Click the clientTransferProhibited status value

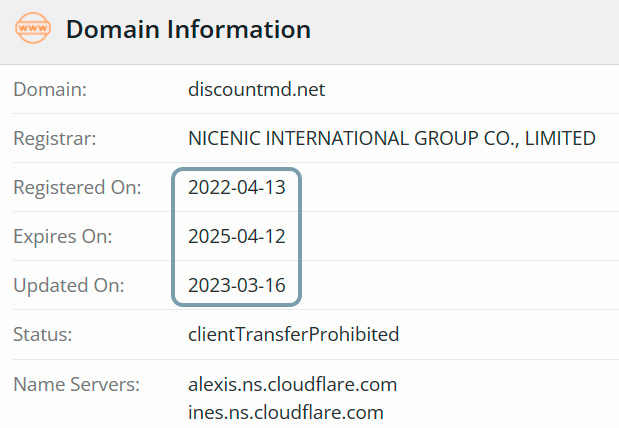tap(294, 334)
